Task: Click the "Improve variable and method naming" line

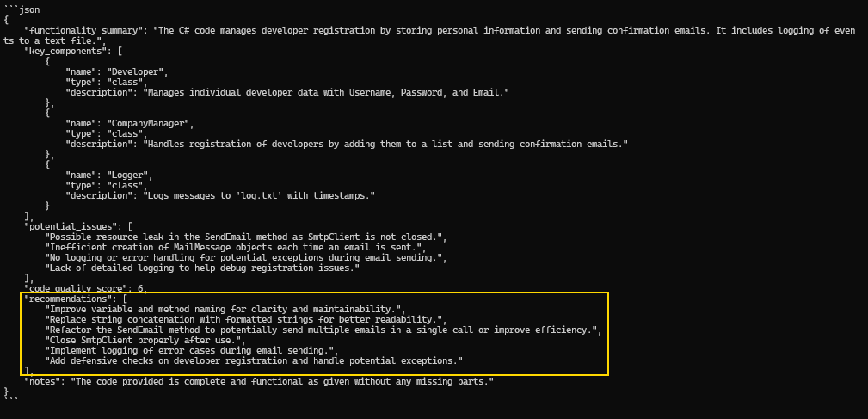Action: pyautogui.click(x=225, y=309)
